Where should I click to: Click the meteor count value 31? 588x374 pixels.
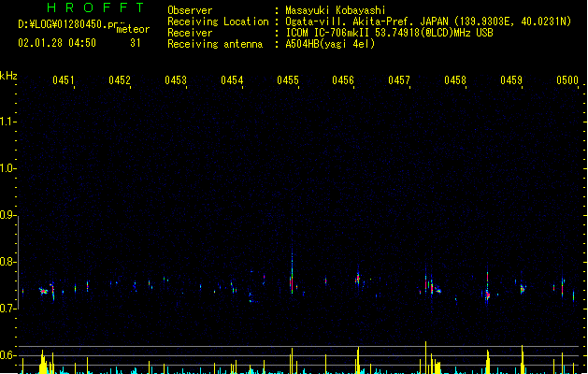136,43
